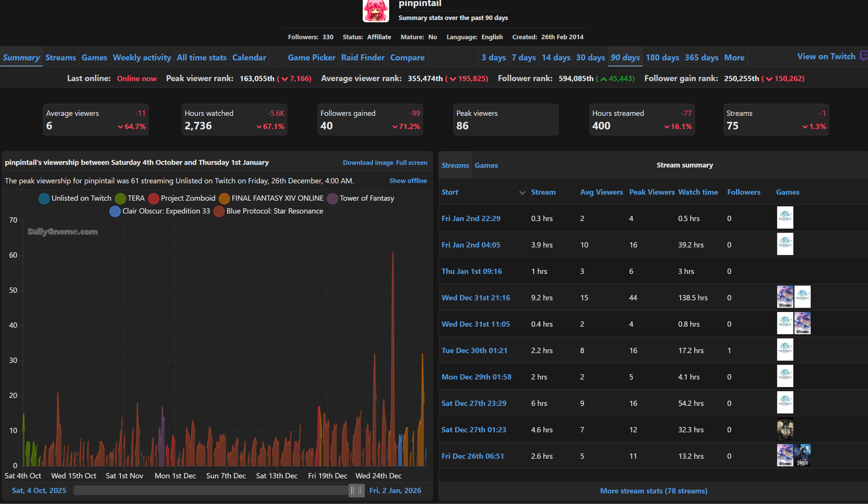
Task: Click the Twitch logo icon beside View on Twitch
Action: (863, 56)
